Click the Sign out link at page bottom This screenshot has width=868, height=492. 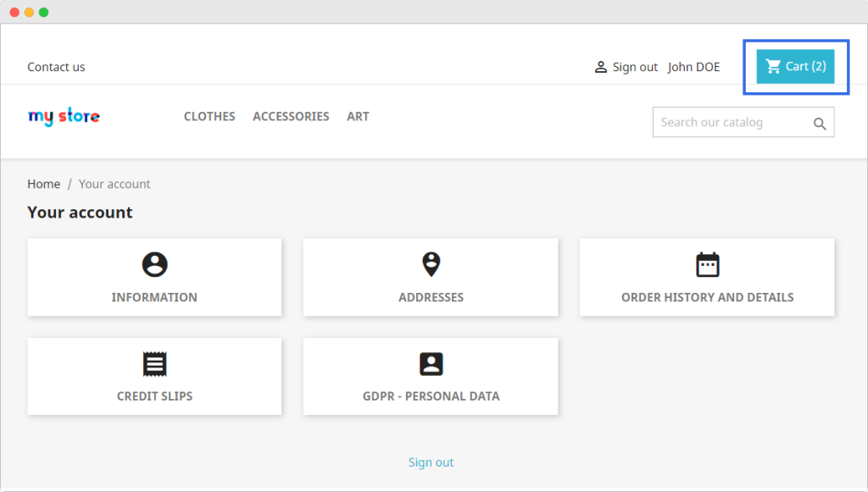click(431, 462)
